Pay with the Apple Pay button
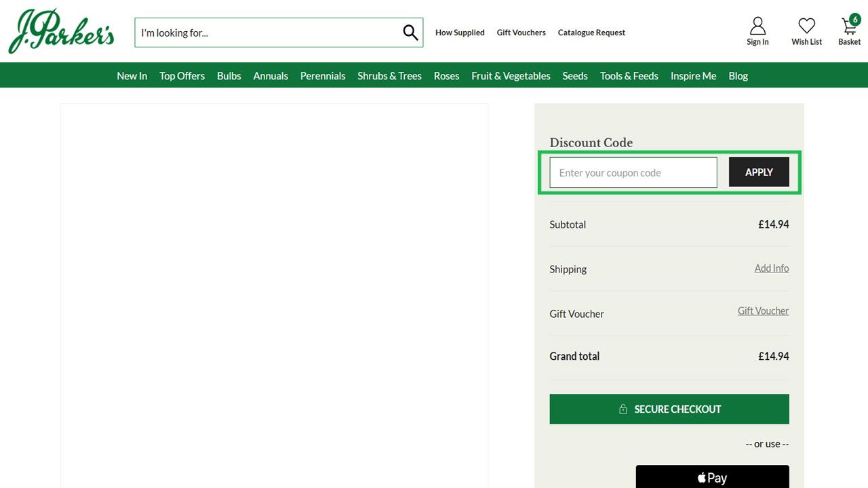The height and width of the screenshot is (488, 868). [712, 476]
